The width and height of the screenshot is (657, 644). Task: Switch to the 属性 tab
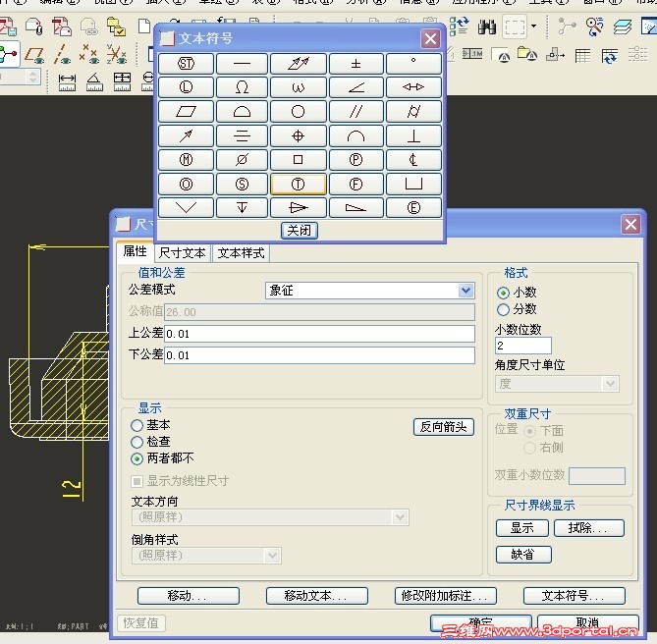(135, 251)
